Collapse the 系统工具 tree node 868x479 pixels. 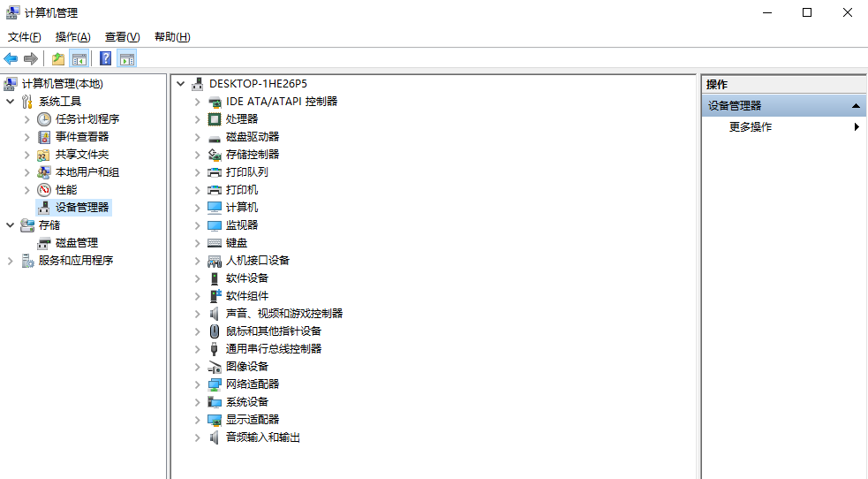pyautogui.click(x=11, y=102)
